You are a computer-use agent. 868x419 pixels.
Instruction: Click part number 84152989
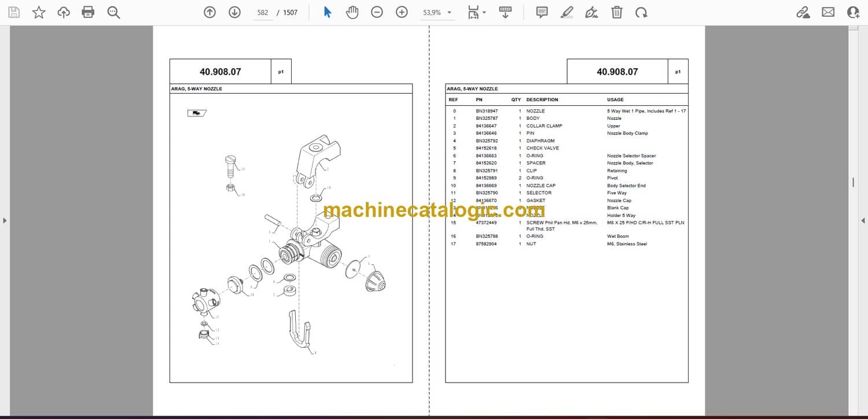click(x=486, y=178)
